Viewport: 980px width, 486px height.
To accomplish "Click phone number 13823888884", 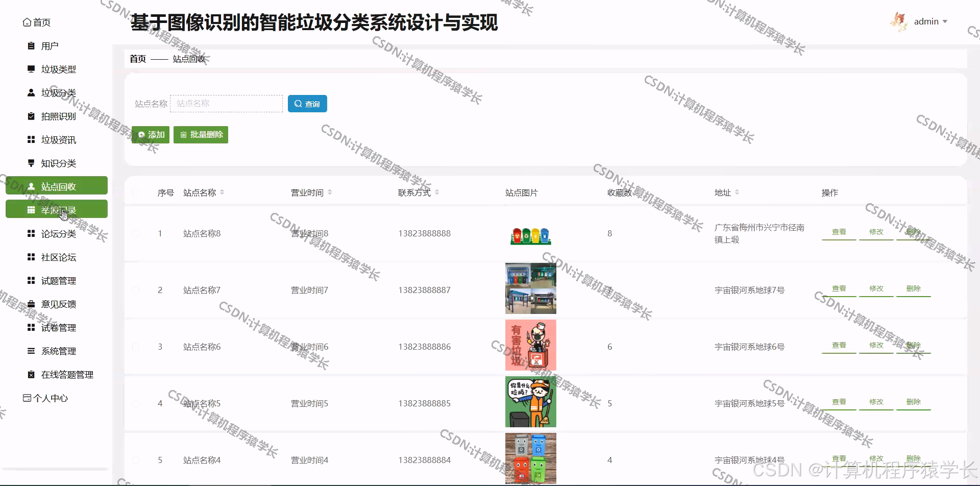I will (424, 460).
